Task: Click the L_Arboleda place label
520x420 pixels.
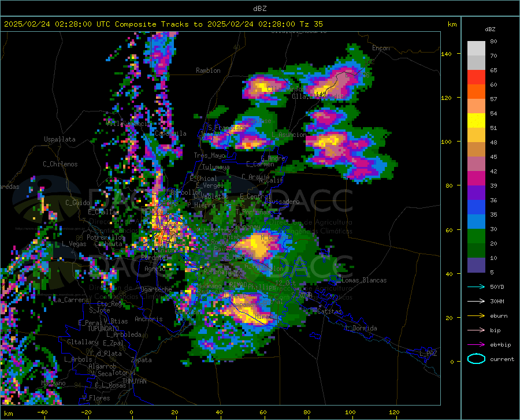Action: tap(124, 335)
